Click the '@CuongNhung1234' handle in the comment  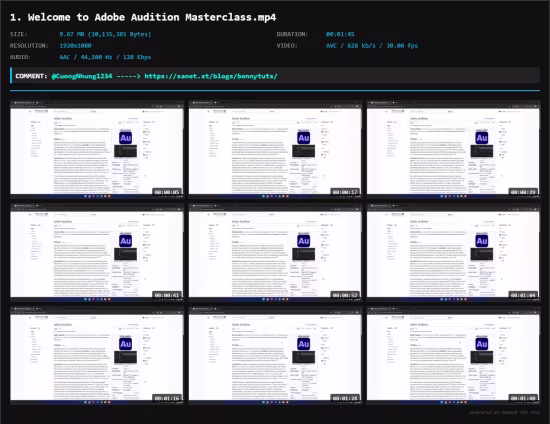click(82, 76)
